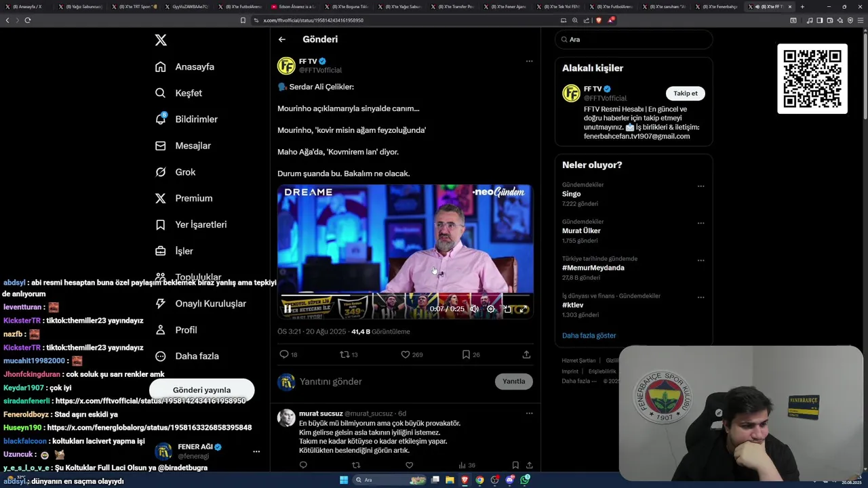Open Singo trend options menu
Screen dimensions: 868x488
point(701,186)
